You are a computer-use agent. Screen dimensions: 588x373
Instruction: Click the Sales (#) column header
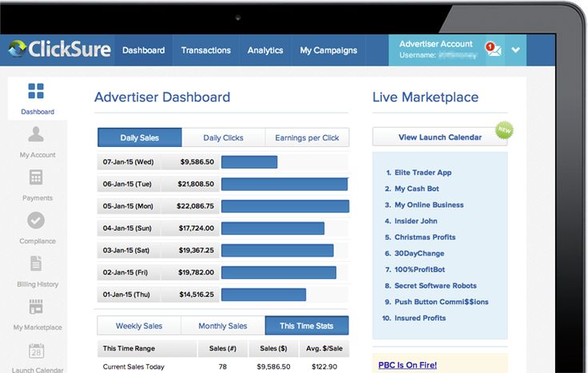[x=223, y=348]
